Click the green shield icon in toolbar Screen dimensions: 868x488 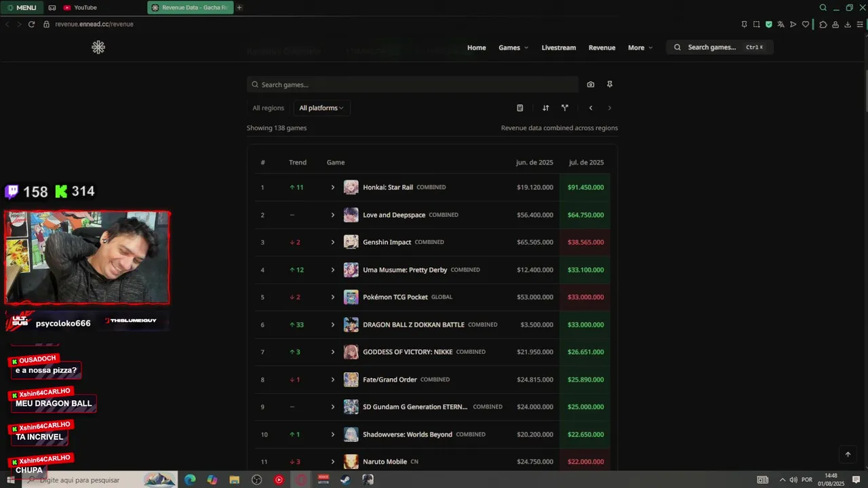768,24
